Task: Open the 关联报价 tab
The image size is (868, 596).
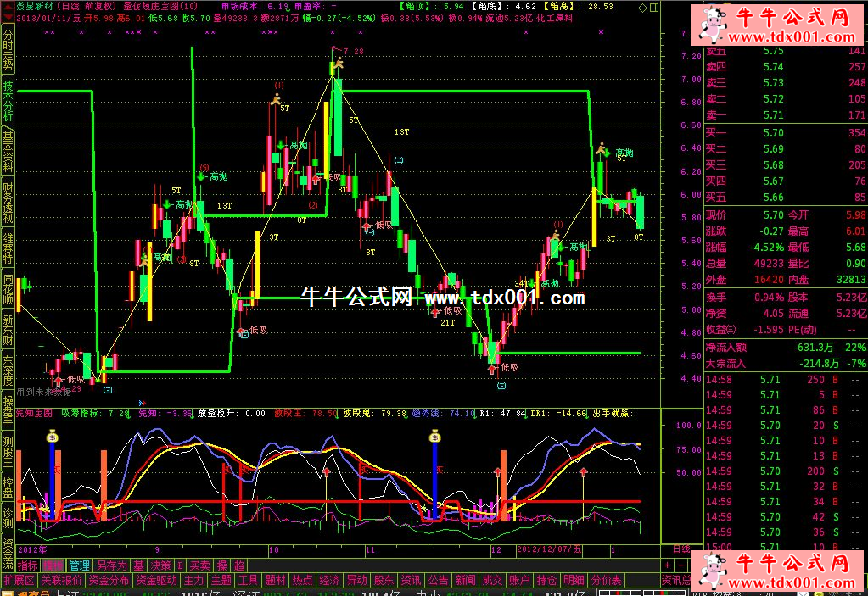Action: 61,581
